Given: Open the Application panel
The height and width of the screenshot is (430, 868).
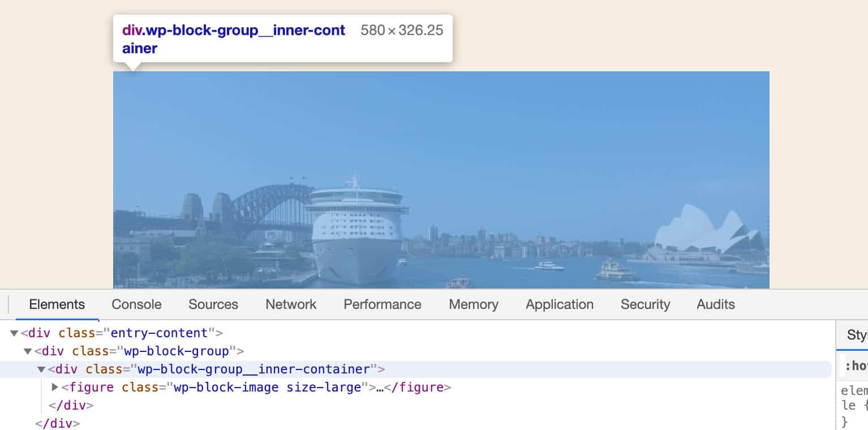Looking at the screenshot, I should (x=559, y=304).
